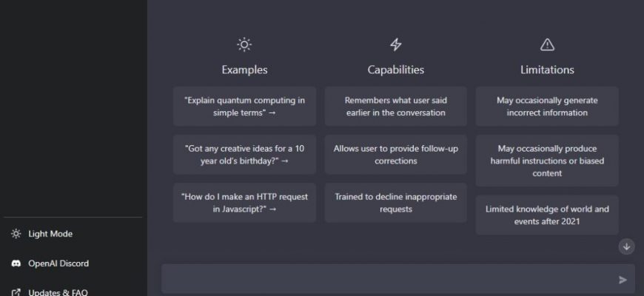
Task: Click the scroll-to-bottom down arrow button
Action: [626, 246]
